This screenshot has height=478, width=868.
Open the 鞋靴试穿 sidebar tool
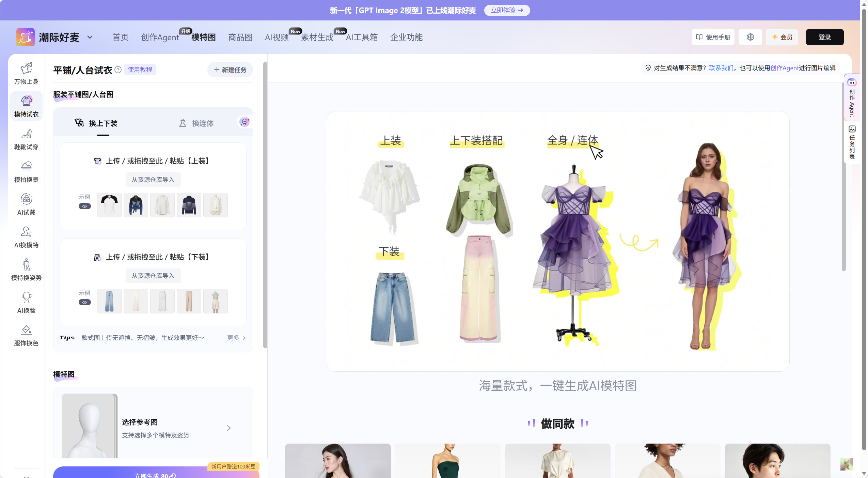tap(26, 139)
